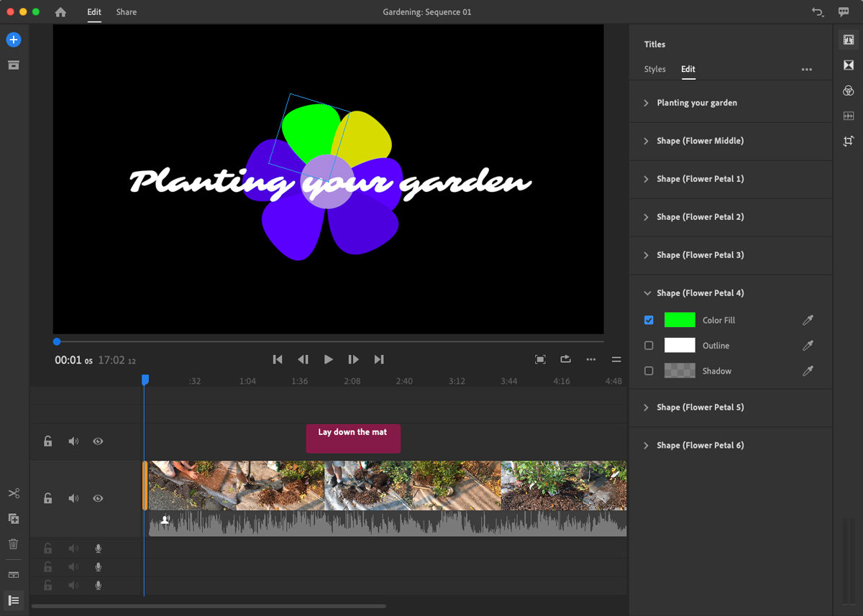The height and width of the screenshot is (616, 863).
Task: Expand Shape (Flower Petal 2) section
Action: pyautogui.click(x=647, y=217)
